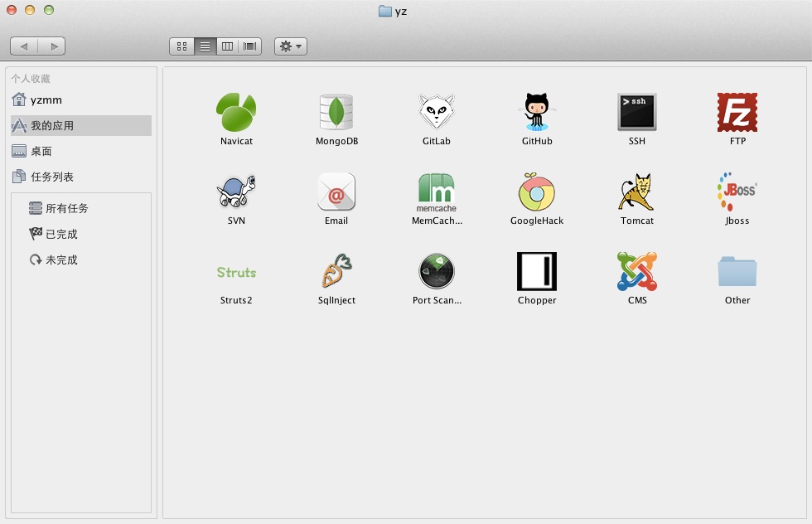Show 未完成 tasks
Screen dimensions: 812x524
(x=53, y=260)
